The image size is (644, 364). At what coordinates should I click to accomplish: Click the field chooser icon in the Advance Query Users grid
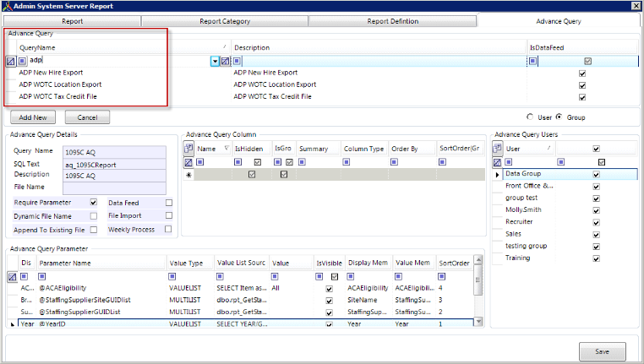point(498,148)
